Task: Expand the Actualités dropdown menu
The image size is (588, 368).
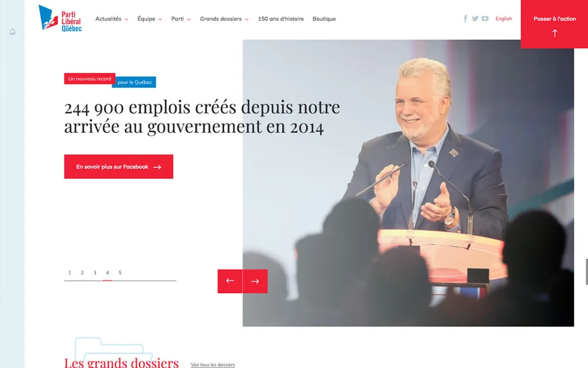Action: pos(111,19)
